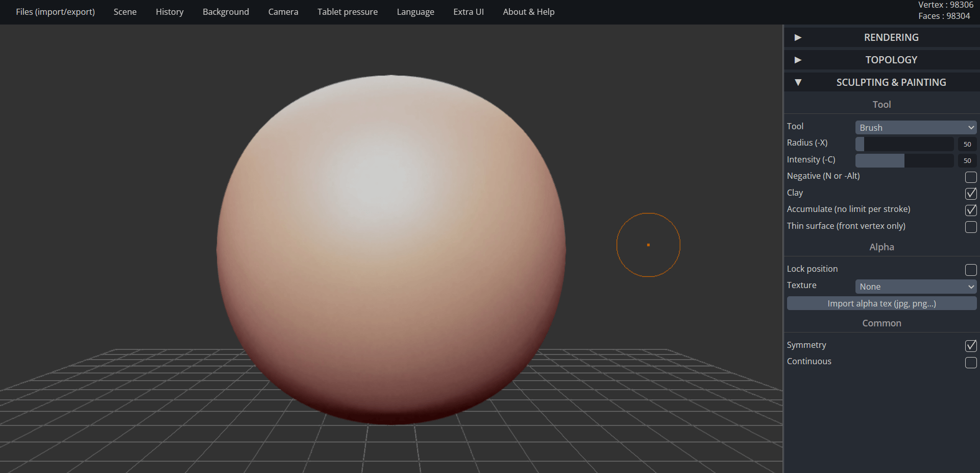Adjust the Radius (-X) slider
The height and width of the screenshot is (473, 980).
[904, 144]
